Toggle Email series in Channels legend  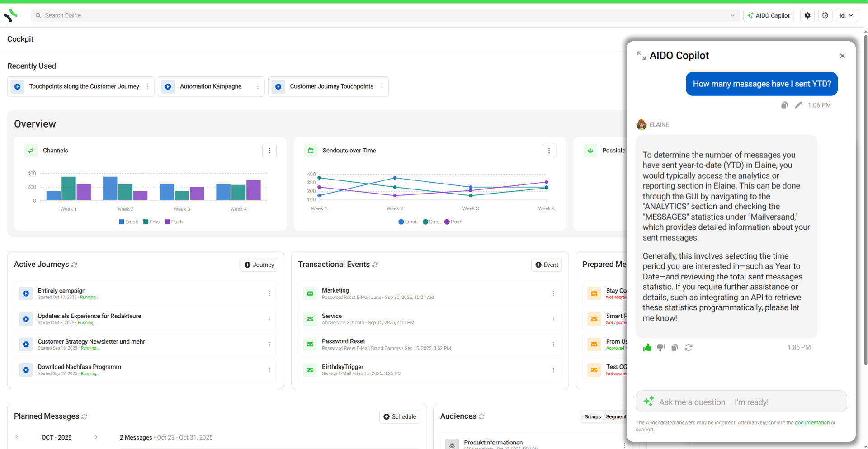[128, 222]
